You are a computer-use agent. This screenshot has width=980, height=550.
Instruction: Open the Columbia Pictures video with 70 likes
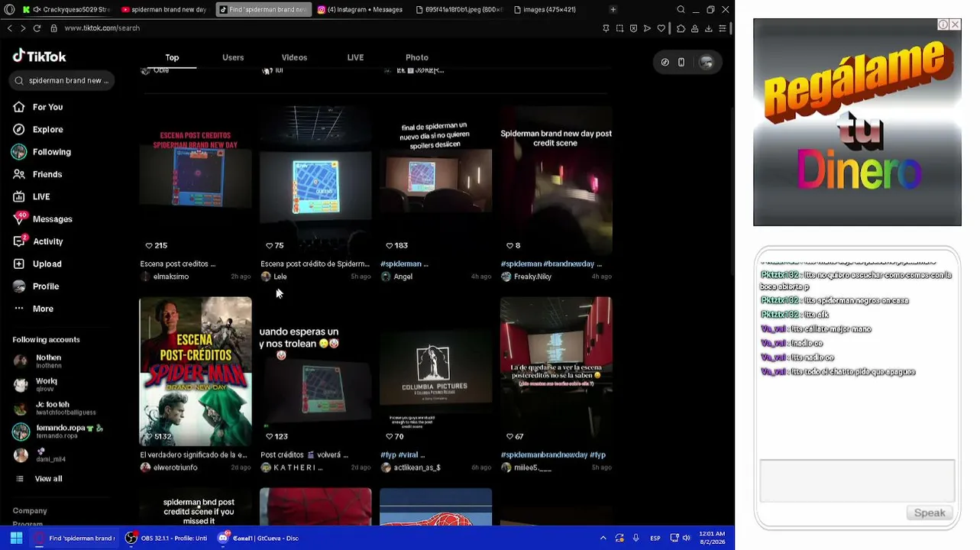tap(436, 371)
